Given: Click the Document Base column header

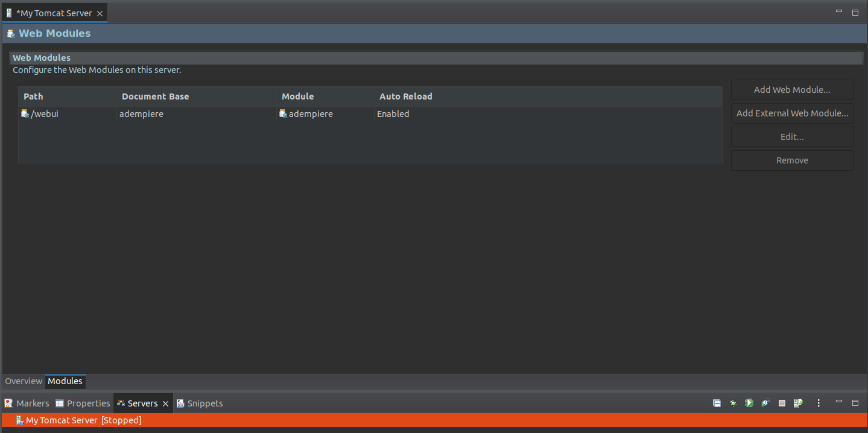Looking at the screenshot, I should tap(155, 96).
